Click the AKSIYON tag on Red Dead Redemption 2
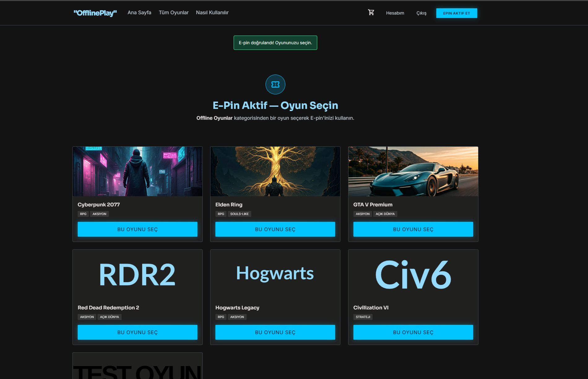 point(87,317)
